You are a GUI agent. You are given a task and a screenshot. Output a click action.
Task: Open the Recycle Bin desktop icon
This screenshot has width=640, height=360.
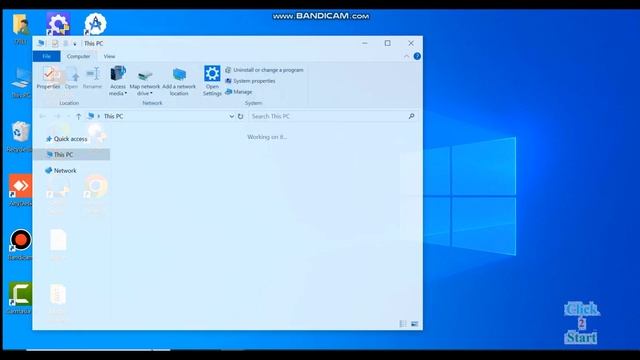click(x=20, y=136)
